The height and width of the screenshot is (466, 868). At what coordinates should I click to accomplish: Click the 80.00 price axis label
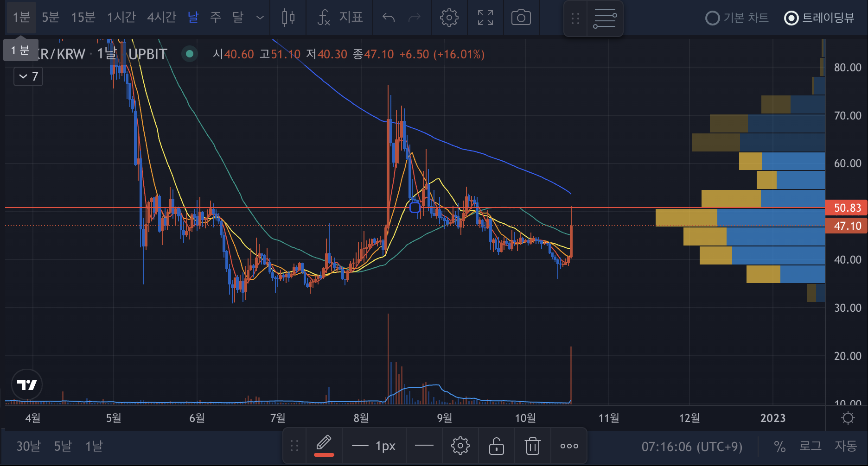[x=848, y=68]
